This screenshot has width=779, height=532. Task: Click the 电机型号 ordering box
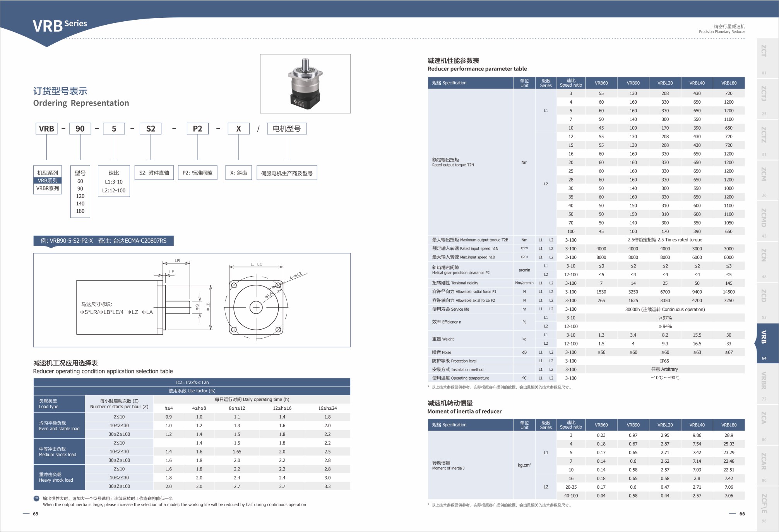(x=287, y=128)
